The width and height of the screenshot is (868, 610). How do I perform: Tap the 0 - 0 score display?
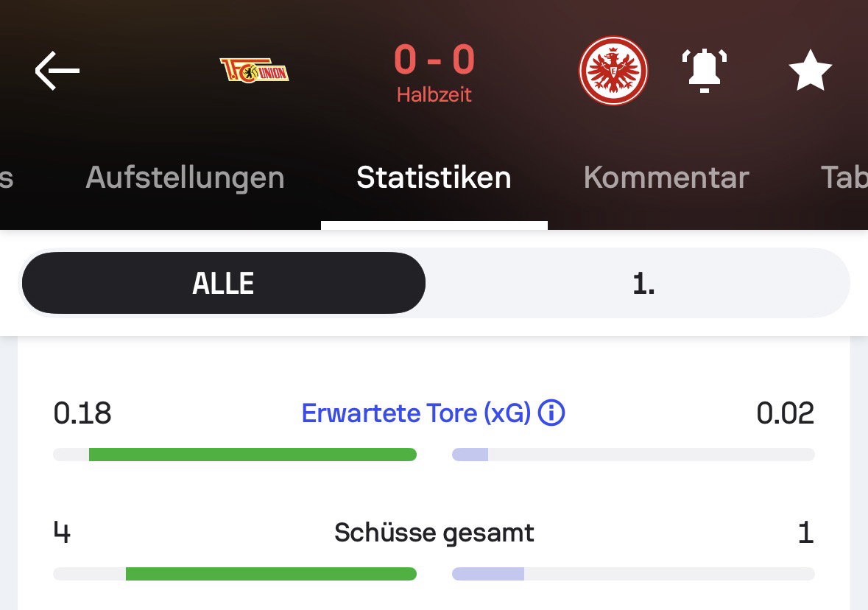point(434,60)
